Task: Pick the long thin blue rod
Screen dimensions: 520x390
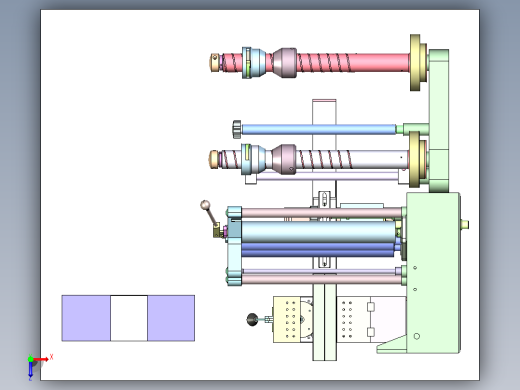Action: pyautogui.click(x=319, y=129)
